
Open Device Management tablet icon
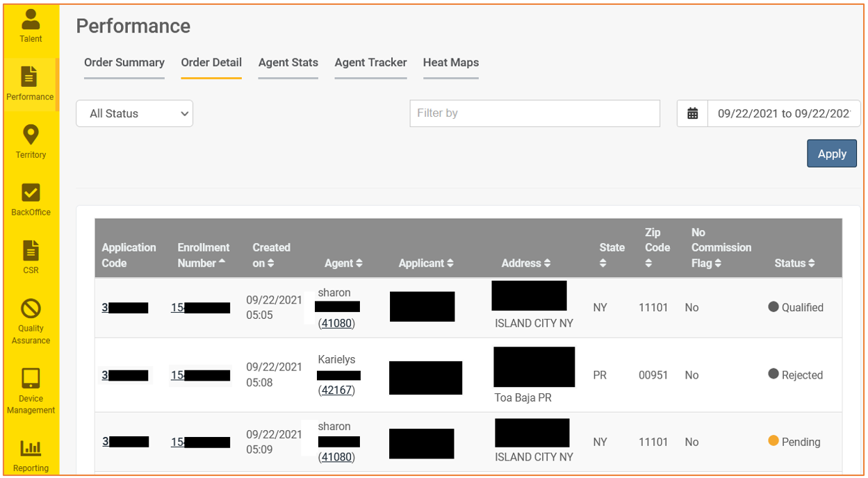tap(31, 378)
